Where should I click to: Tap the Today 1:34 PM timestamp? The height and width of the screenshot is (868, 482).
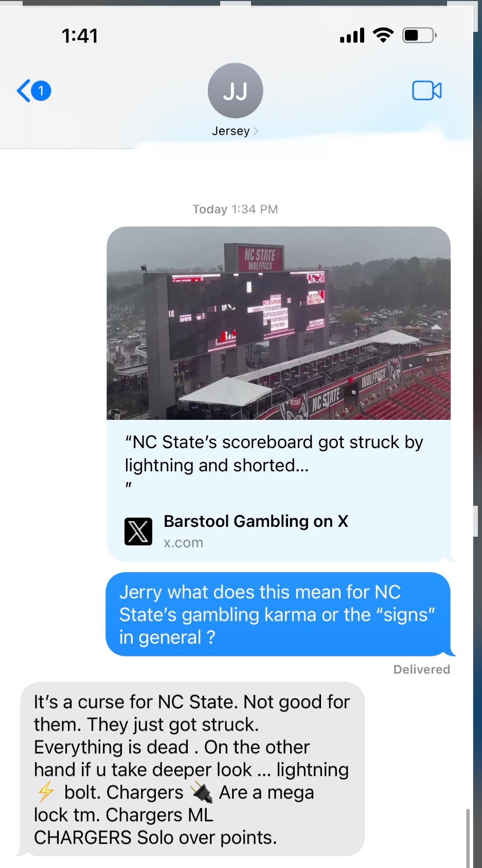click(235, 209)
